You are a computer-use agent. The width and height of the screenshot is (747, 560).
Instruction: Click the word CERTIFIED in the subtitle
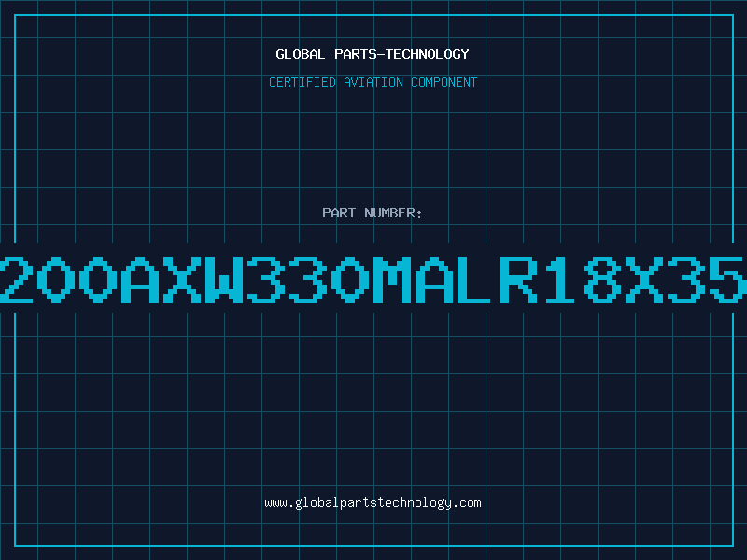point(303,82)
